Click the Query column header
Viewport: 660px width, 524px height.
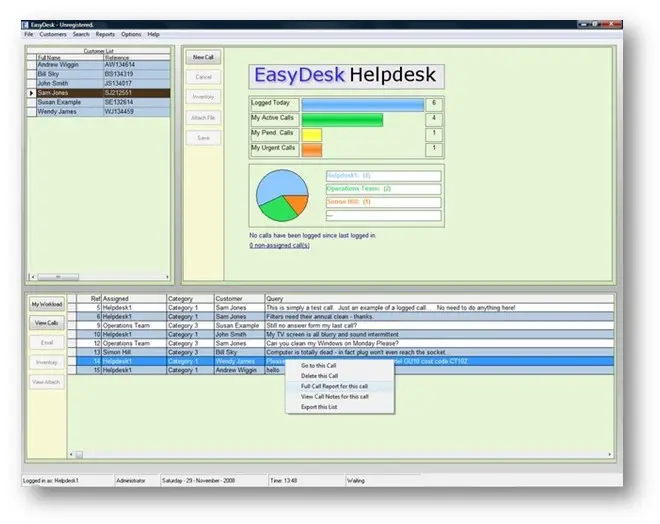[x=439, y=298]
